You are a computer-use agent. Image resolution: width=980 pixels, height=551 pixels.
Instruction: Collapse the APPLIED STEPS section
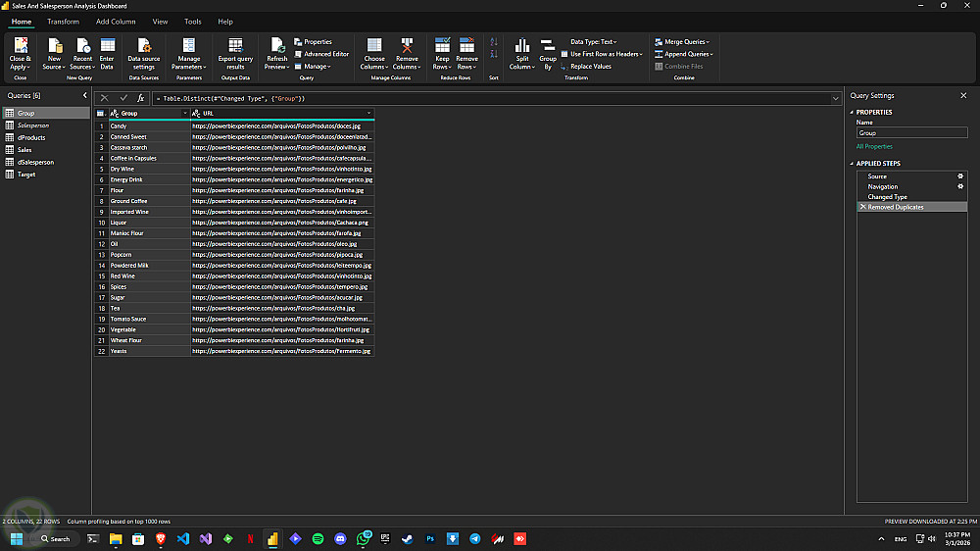click(x=852, y=164)
